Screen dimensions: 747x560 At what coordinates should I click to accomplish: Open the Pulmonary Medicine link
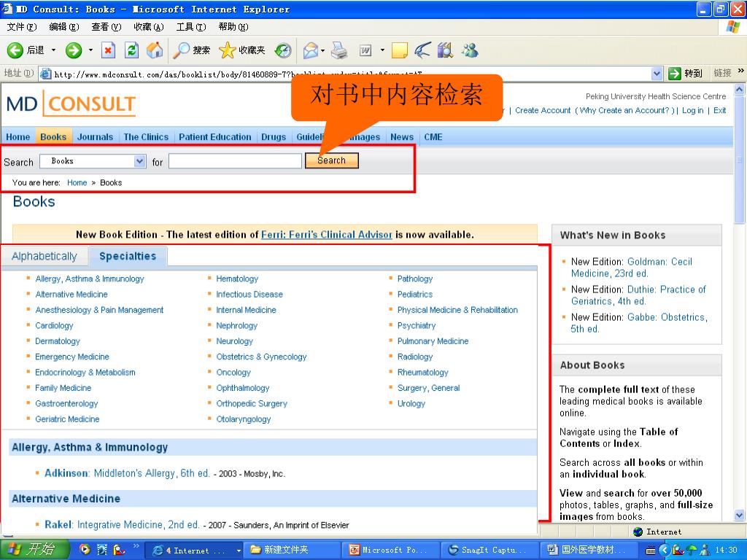[x=433, y=341]
